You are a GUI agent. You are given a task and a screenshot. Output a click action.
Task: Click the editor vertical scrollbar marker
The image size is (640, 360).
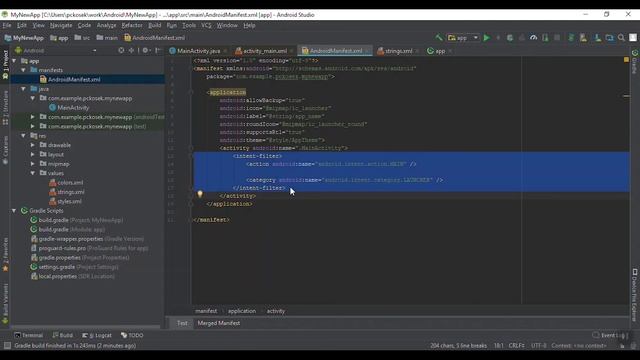(x=626, y=96)
